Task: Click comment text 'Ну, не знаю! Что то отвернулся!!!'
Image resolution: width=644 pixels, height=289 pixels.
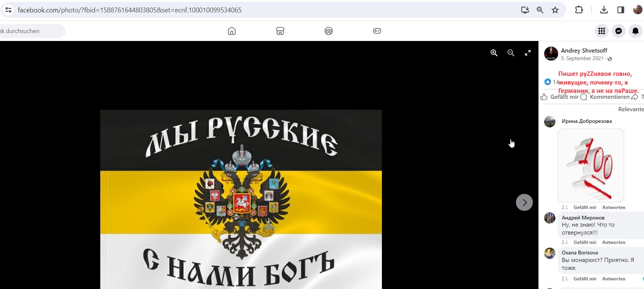Action: (x=588, y=228)
